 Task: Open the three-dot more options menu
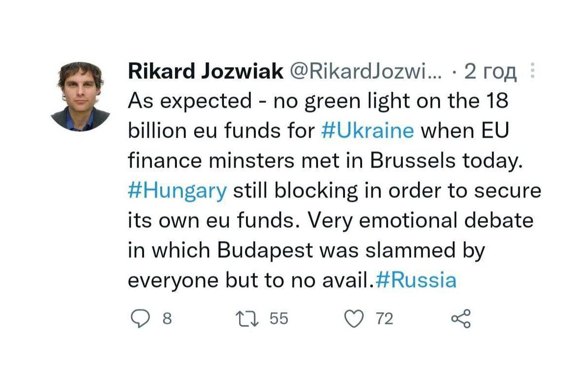point(532,72)
